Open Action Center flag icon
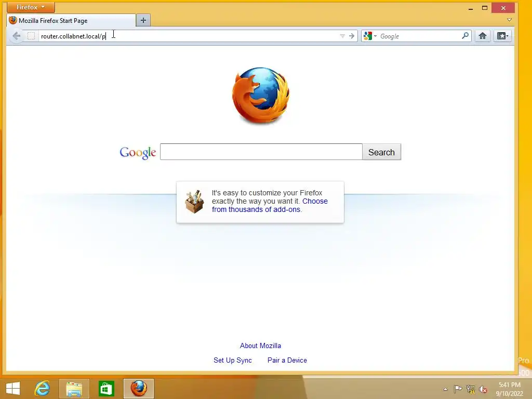This screenshot has width=532, height=399. tap(458, 389)
